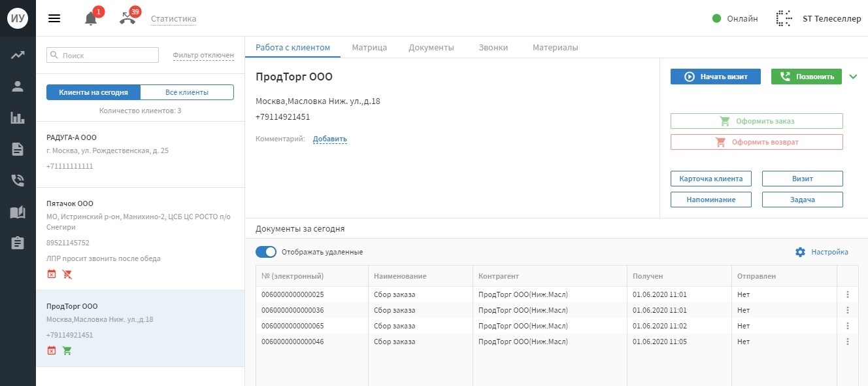Open the person sidebar icon
This screenshot has height=386, width=868.
18,86
